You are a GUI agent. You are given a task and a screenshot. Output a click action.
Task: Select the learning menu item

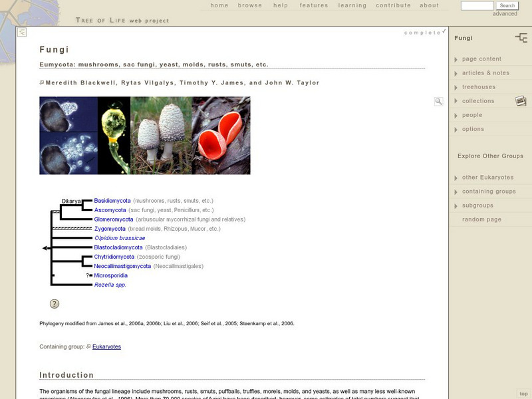point(350,5)
